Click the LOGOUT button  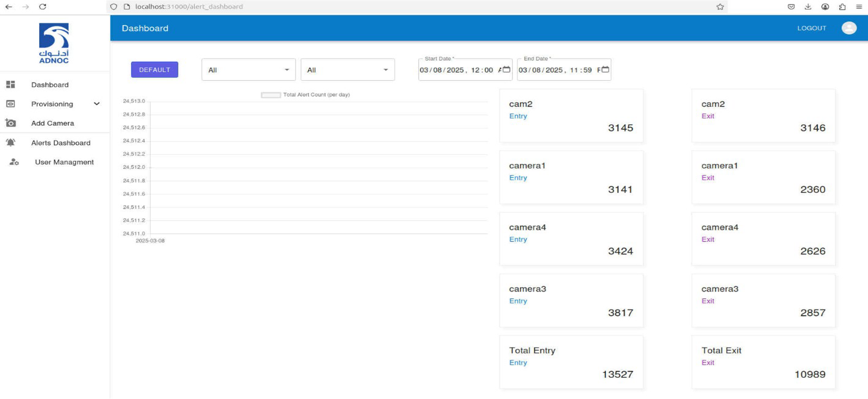[811, 28]
